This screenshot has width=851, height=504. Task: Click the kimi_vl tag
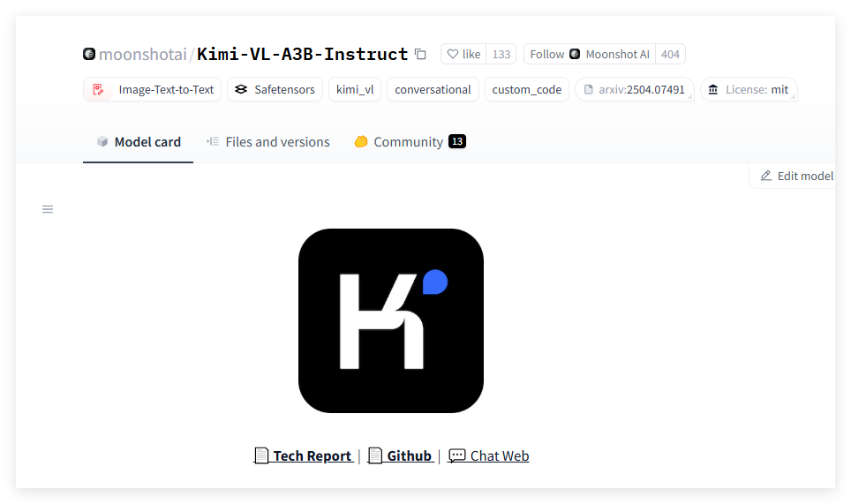click(x=355, y=89)
